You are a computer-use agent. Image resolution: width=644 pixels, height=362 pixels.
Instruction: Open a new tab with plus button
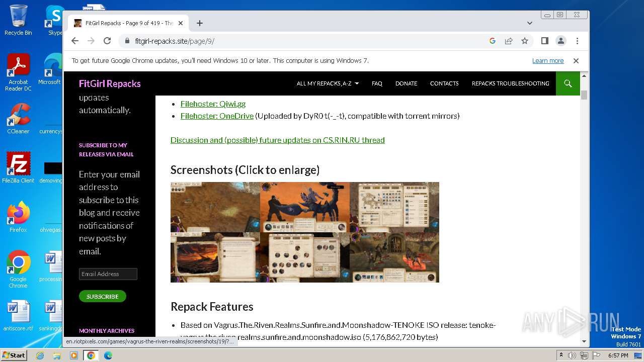tap(200, 23)
